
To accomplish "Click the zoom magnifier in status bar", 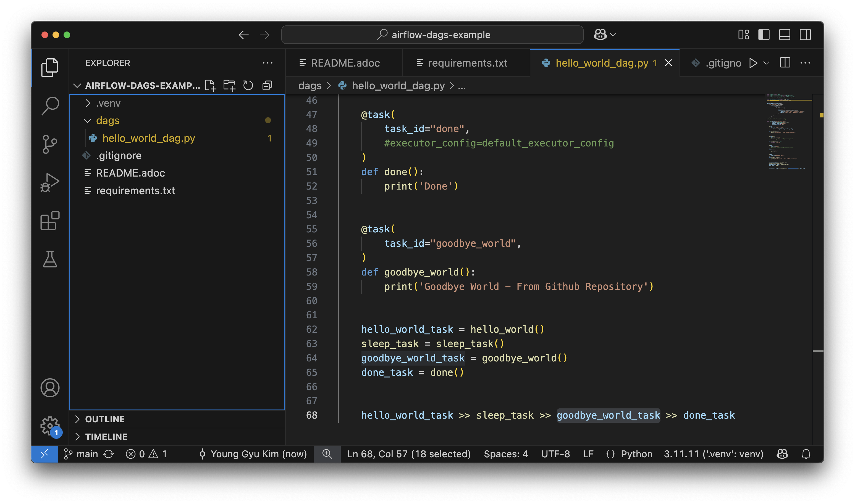I will 327,454.
